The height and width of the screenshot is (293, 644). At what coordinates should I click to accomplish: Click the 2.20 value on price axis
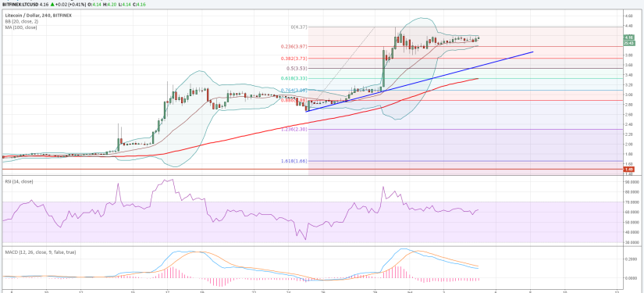coord(629,134)
